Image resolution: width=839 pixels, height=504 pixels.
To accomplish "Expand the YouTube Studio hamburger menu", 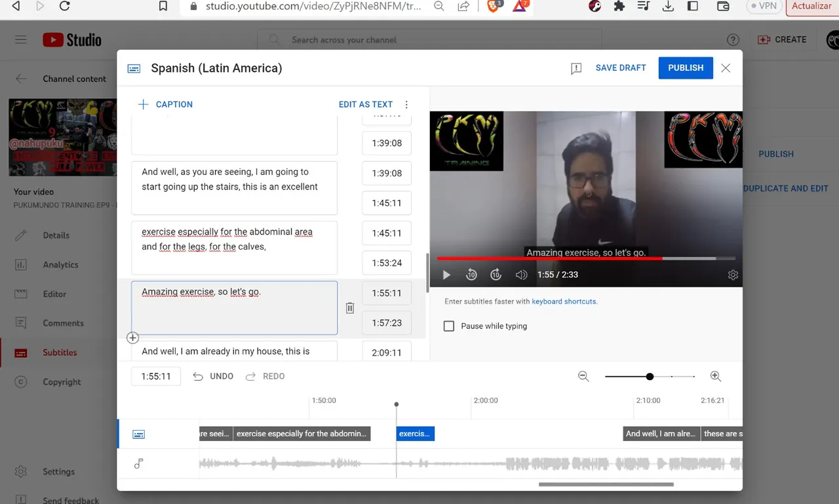I will pyautogui.click(x=21, y=40).
